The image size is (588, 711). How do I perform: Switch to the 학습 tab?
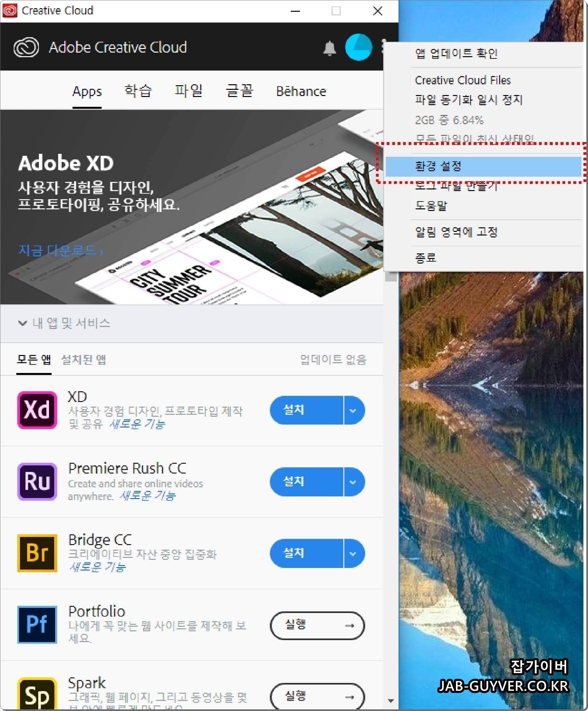tap(138, 91)
